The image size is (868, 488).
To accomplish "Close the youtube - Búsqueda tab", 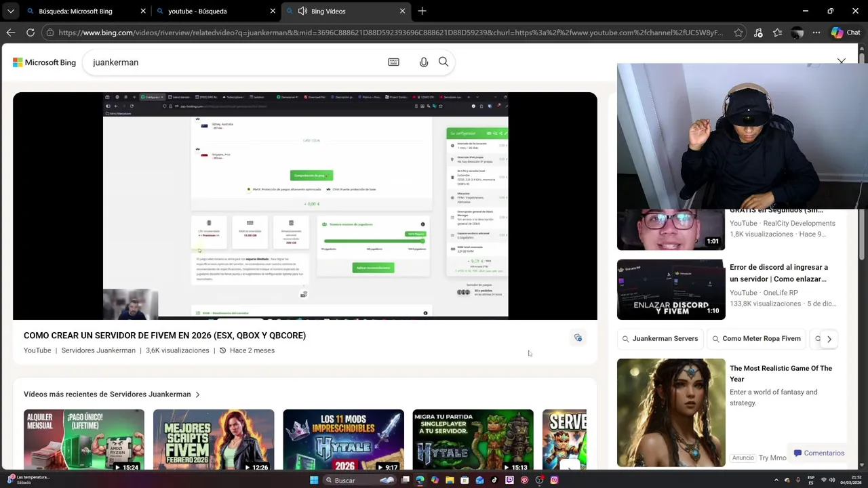I will click(x=273, y=11).
